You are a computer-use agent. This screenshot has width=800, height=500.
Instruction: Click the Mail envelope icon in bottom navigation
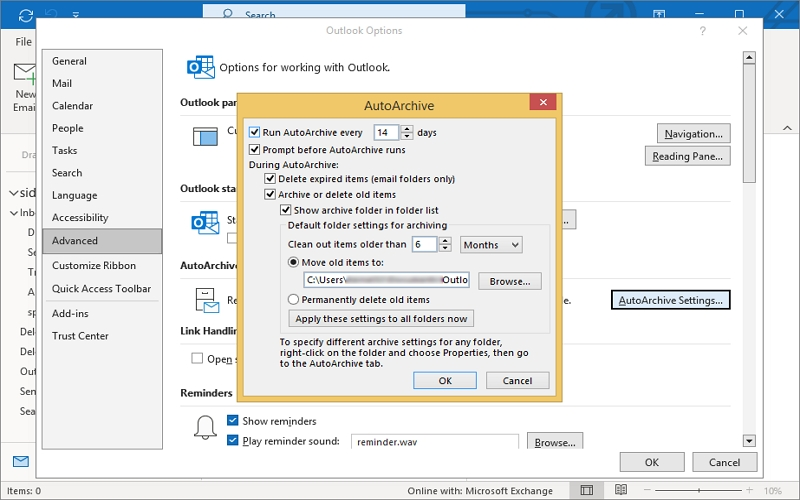click(x=21, y=462)
